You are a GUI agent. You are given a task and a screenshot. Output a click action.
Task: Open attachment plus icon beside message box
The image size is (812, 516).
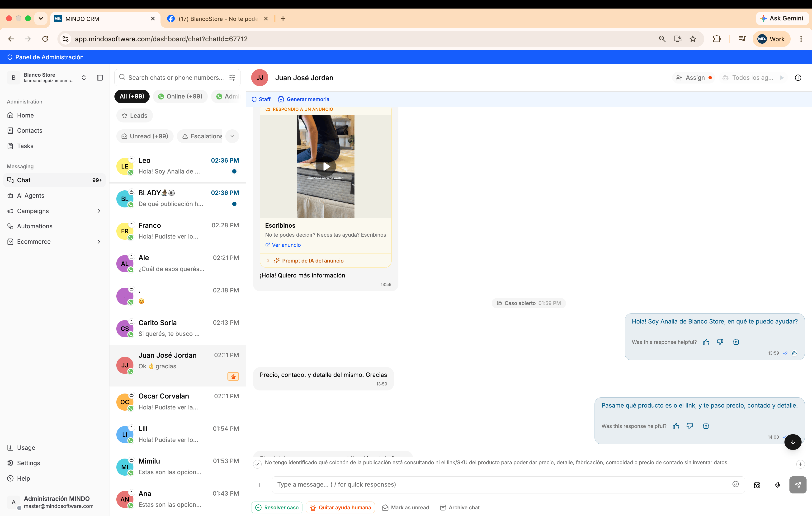(x=260, y=485)
